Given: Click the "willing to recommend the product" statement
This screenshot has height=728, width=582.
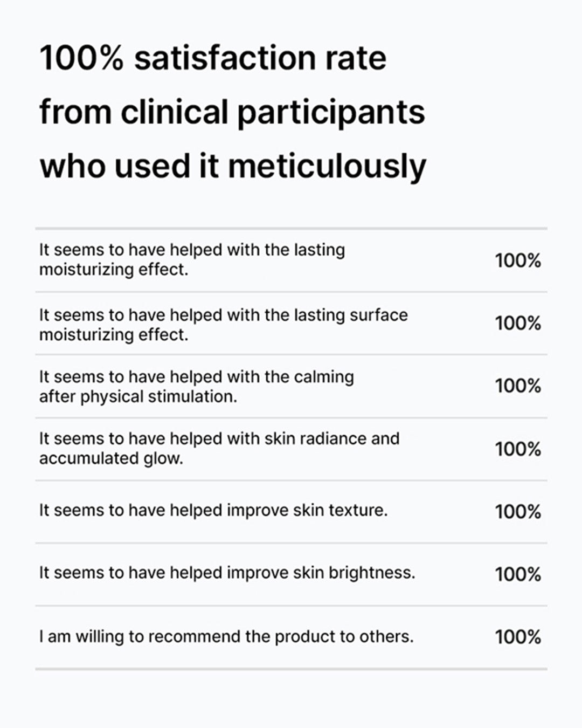Looking at the screenshot, I should click(x=226, y=636).
